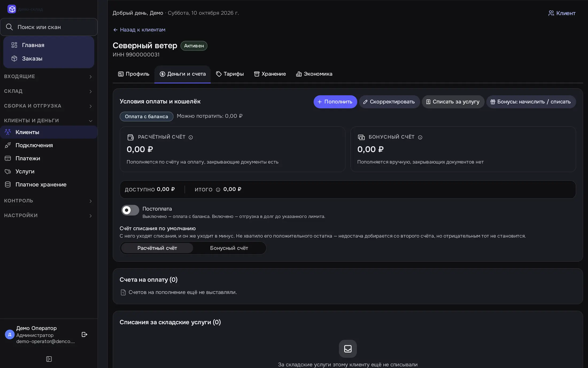Click the info icon next to Расчётный счёт
Image resolution: width=588 pixels, height=368 pixels.
point(191,137)
